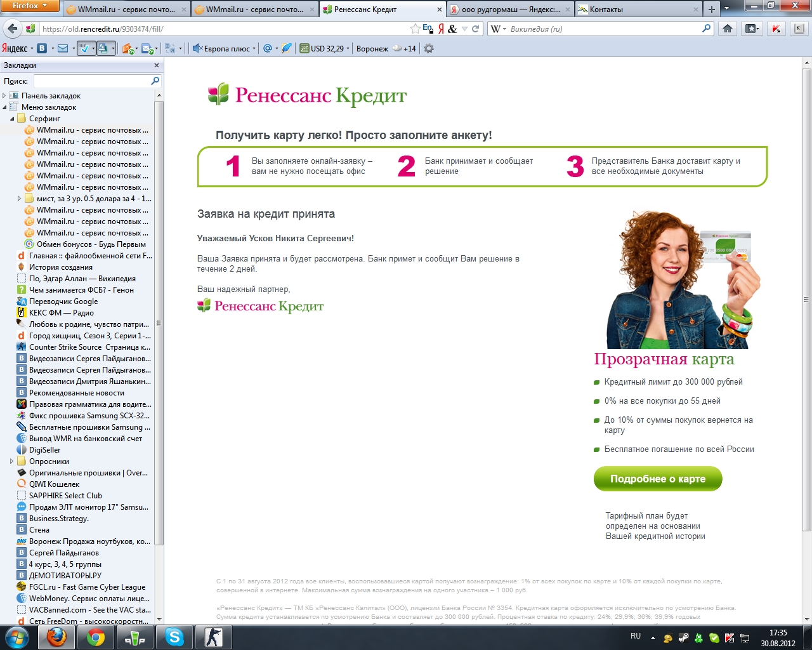Click the bookmarks sidebar search field
The image size is (812, 650).
[x=97, y=81]
